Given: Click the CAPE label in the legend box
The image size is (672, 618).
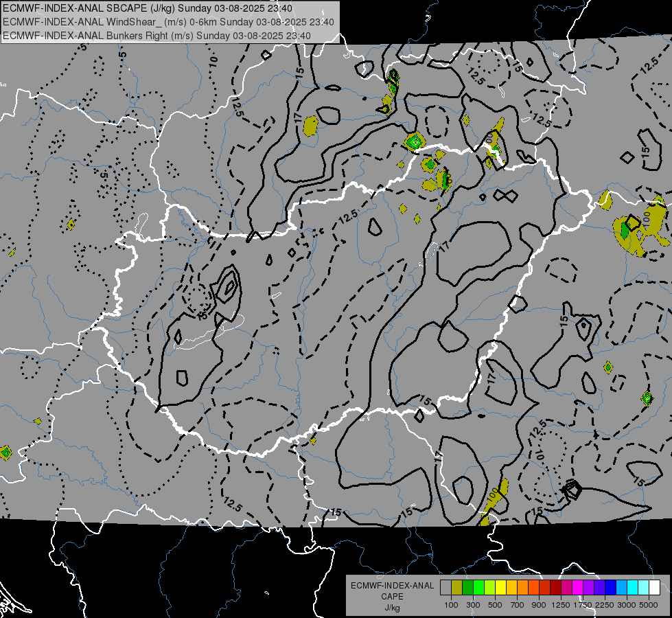Looking at the screenshot, I should click(392, 597).
